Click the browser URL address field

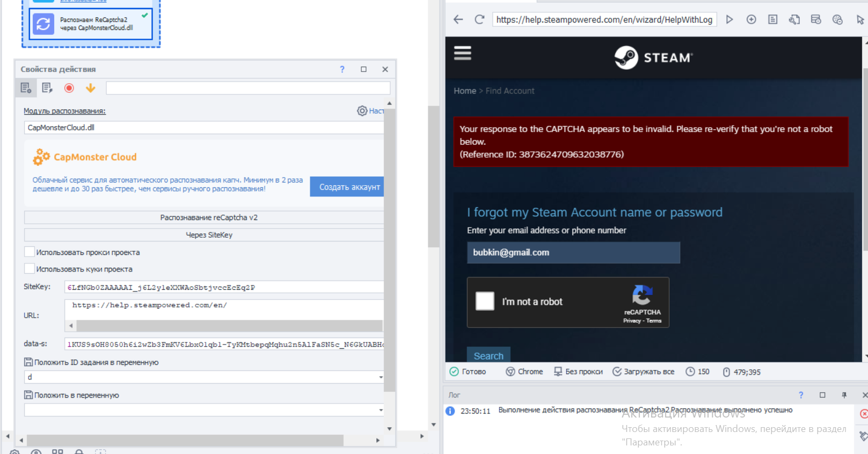(604, 20)
